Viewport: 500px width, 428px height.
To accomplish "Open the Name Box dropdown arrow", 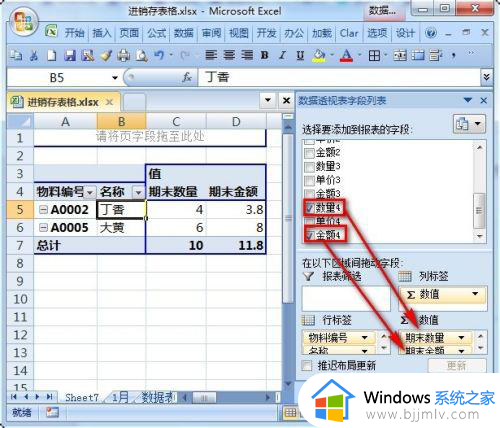I will click(115, 78).
